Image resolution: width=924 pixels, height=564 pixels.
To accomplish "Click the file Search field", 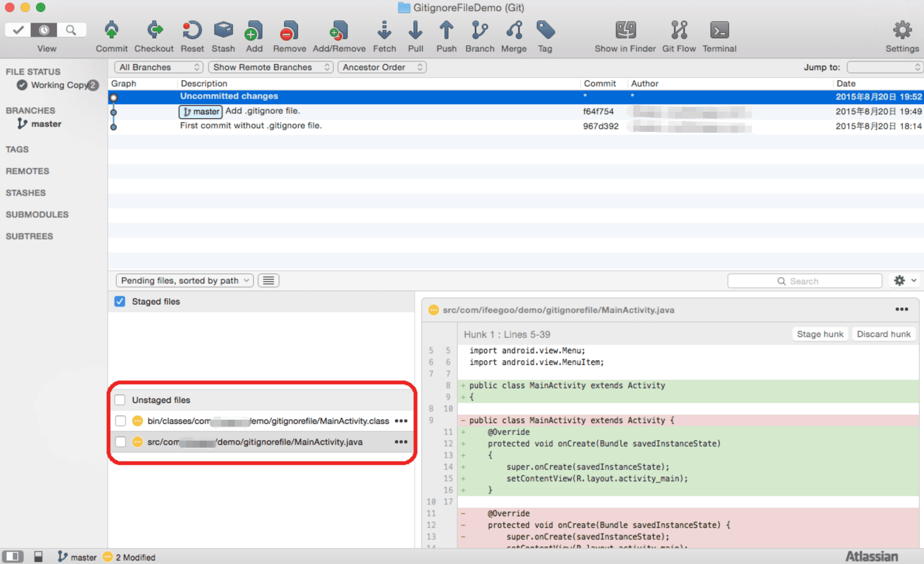I will 805,281.
